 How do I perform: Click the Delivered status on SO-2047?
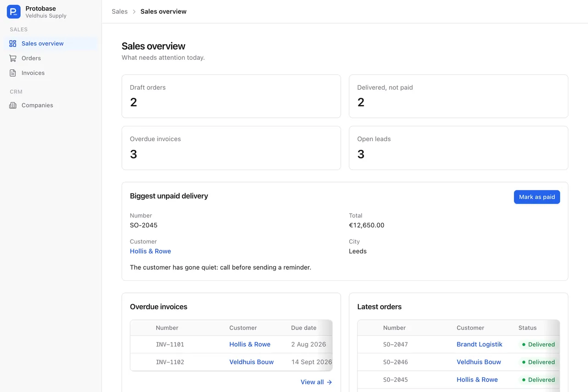click(538, 344)
